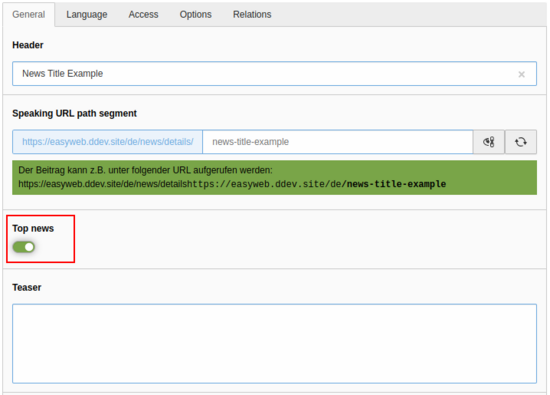Click the Top news label
Screen dimensions: 550x395
click(x=33, y=228)
